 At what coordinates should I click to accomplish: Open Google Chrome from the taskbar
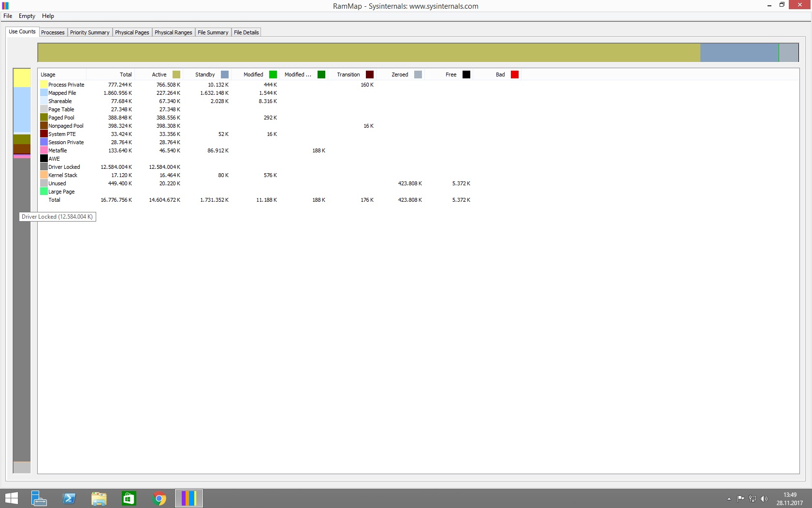point(159,498)
